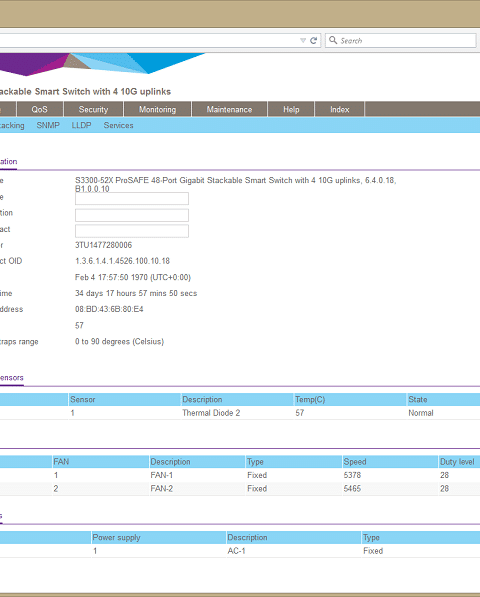
Task: Click the Power supply column header
Action: (158, 538)
